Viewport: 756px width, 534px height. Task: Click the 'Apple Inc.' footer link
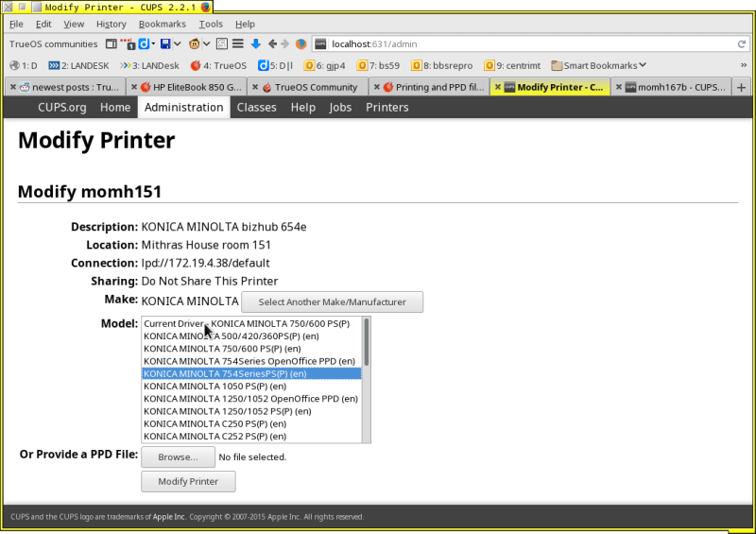(x=169, y=517)
